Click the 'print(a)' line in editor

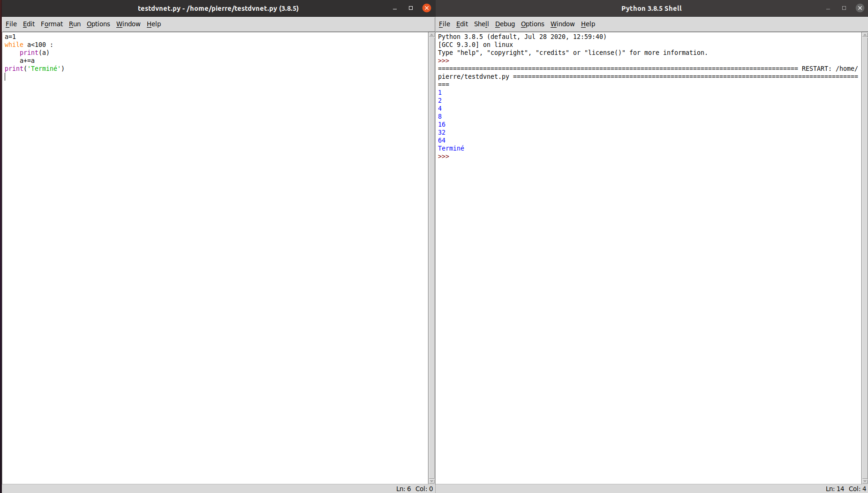pyautogui.click(x=35, y=53)
